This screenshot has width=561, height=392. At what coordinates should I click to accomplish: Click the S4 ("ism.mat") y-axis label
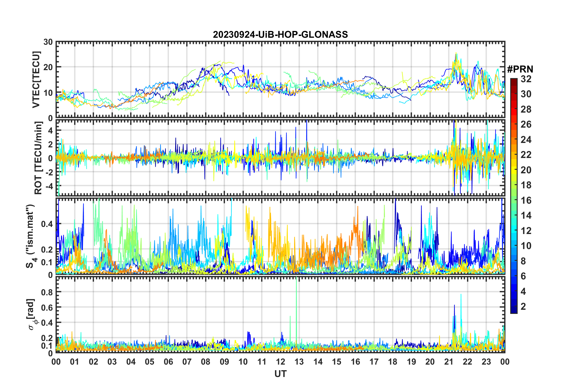(31, 236)
